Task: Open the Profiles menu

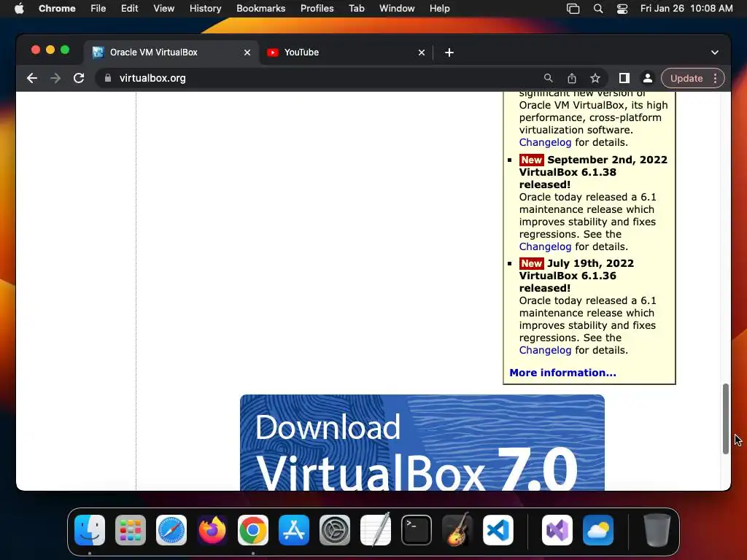Action: click(x=317, y=9)
